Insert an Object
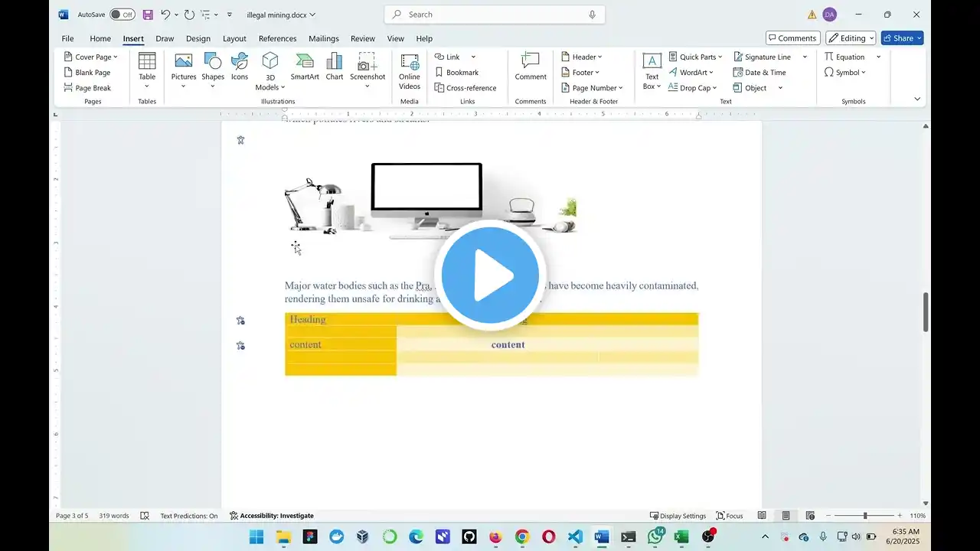The width and height of the screenshot is (980, 551). pos(750,87)
